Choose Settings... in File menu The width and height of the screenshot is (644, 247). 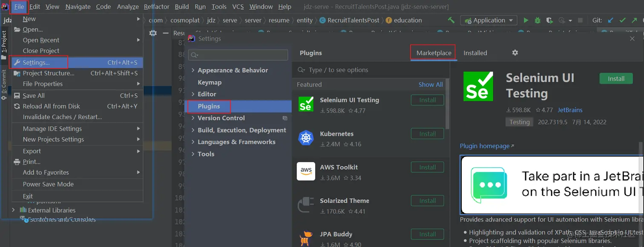click(x=77, y=62)
